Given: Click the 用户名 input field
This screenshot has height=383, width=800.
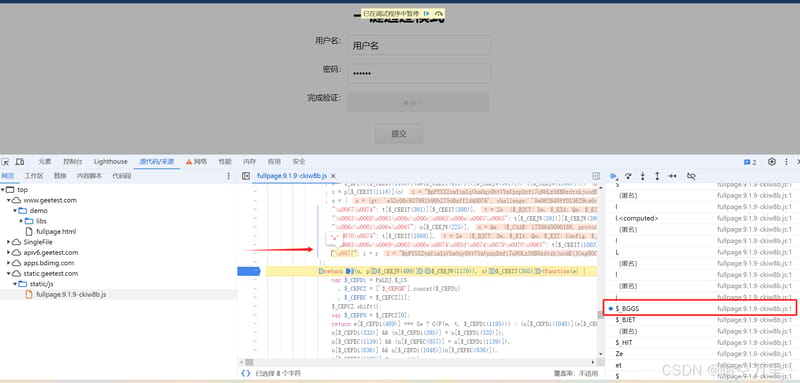Looking at the screenshot, I should (x=419, y=45).
